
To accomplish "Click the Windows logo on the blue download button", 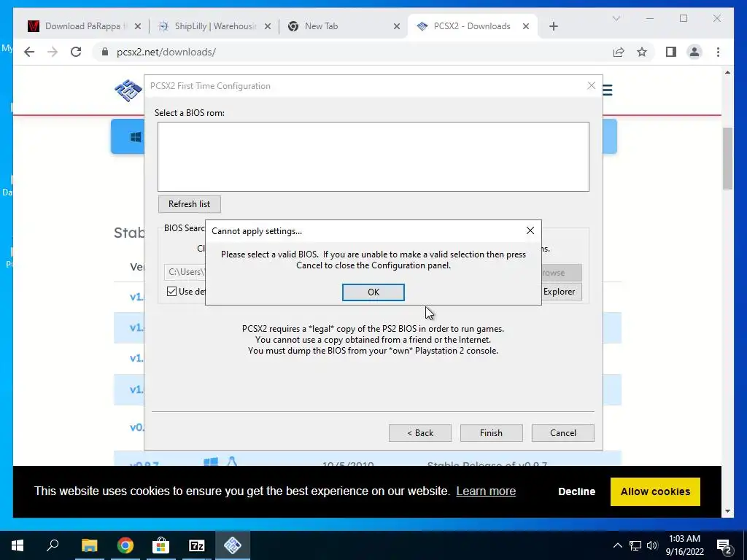I will 136,137.
